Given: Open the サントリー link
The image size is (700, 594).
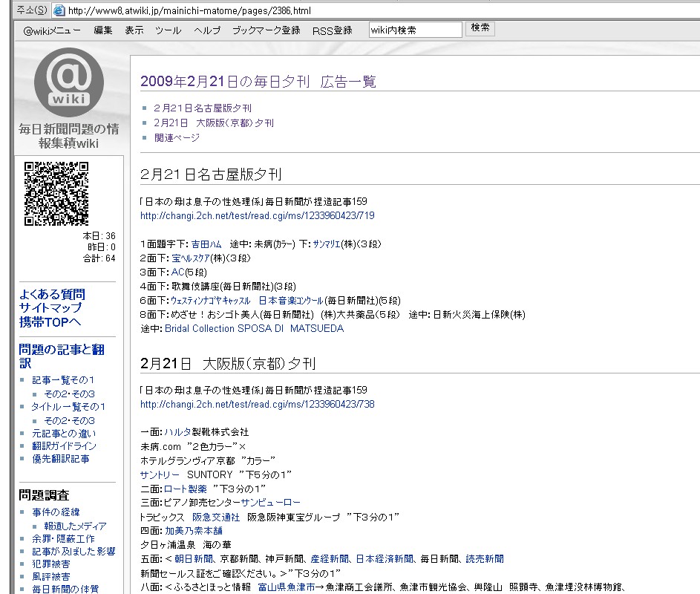Looking at the screenshot, I should [160, 474].
